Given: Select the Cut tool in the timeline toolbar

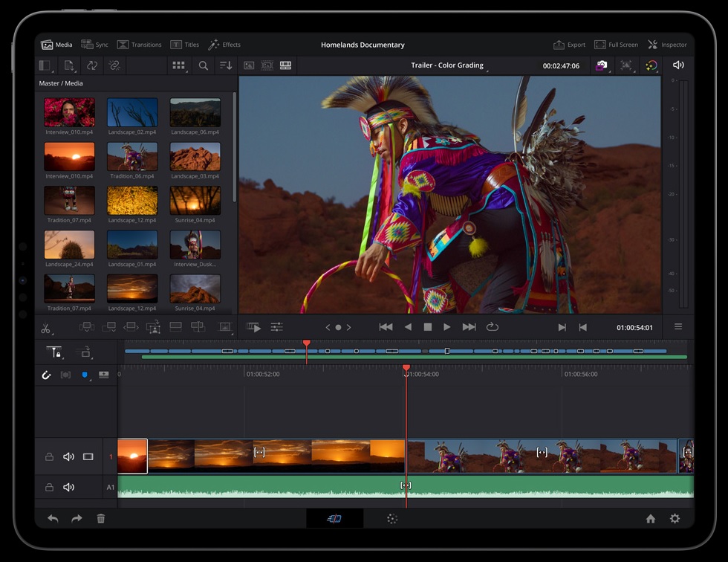Looking at the screenshot, I should 45,327.
